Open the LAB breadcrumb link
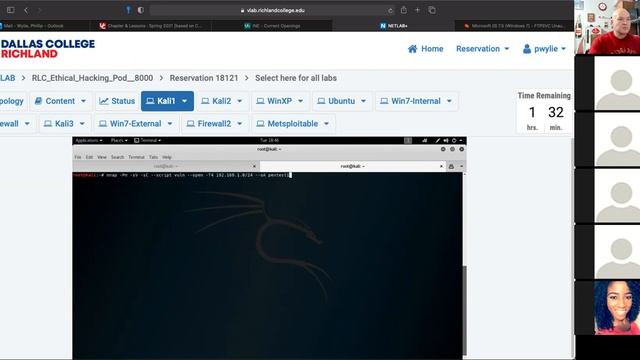The height and width of the screenshot is (360, 640). coord(7,78)
